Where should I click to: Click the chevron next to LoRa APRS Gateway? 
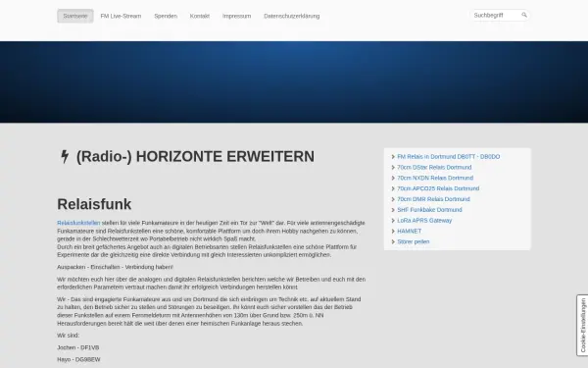click(393, 221)
